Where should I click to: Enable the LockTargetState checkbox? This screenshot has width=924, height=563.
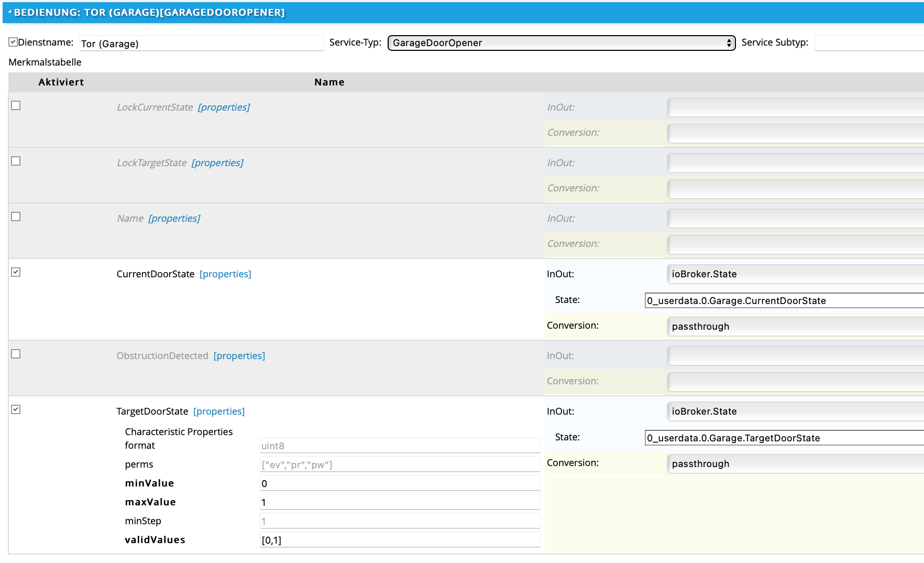pos(16,161)
